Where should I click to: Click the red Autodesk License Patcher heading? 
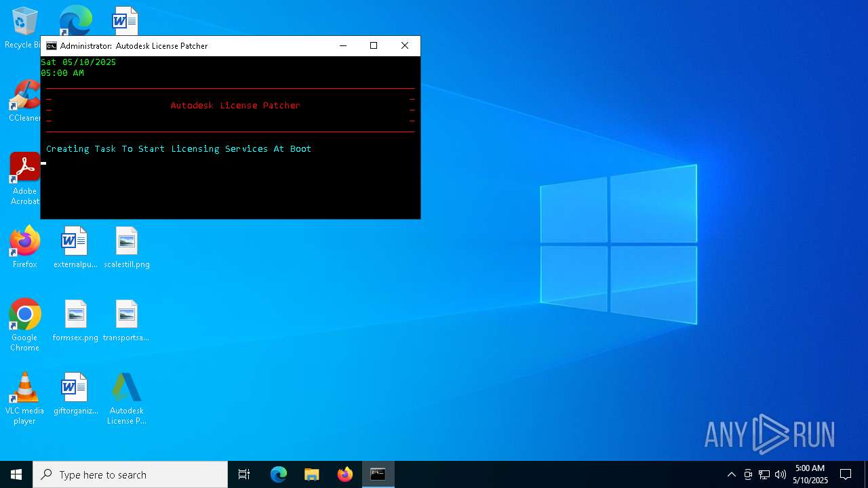[x=235, y=105]
